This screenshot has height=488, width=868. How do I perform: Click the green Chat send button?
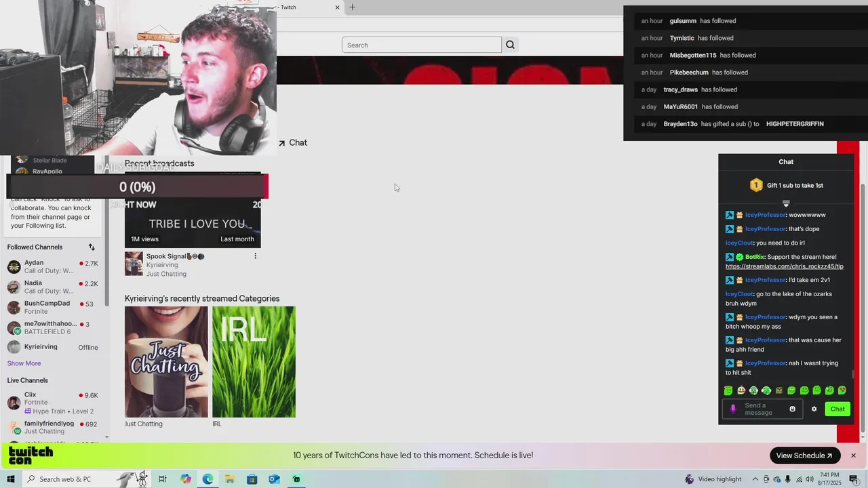pos(837,409)
